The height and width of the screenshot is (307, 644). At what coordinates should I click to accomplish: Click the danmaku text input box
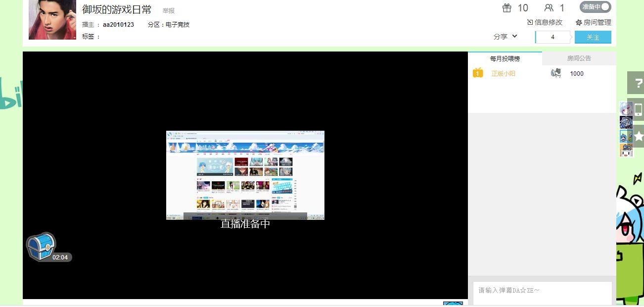point(542,293)
